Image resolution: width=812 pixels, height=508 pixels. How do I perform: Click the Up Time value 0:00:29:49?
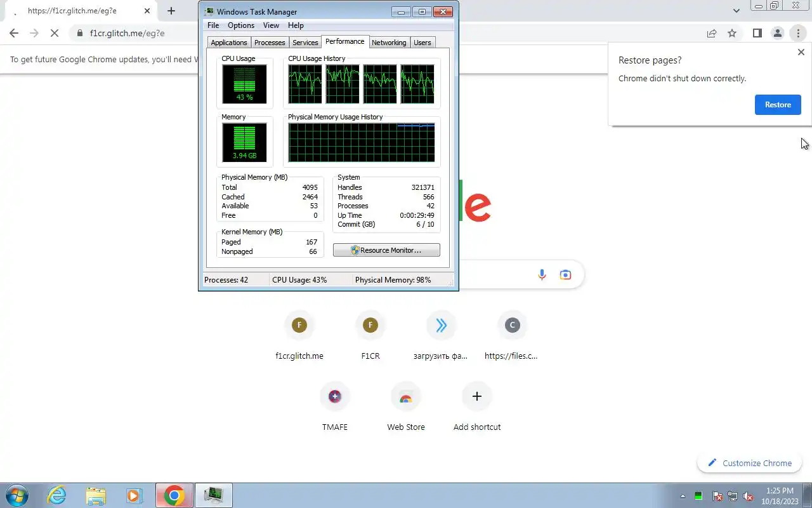click(417, 215)
